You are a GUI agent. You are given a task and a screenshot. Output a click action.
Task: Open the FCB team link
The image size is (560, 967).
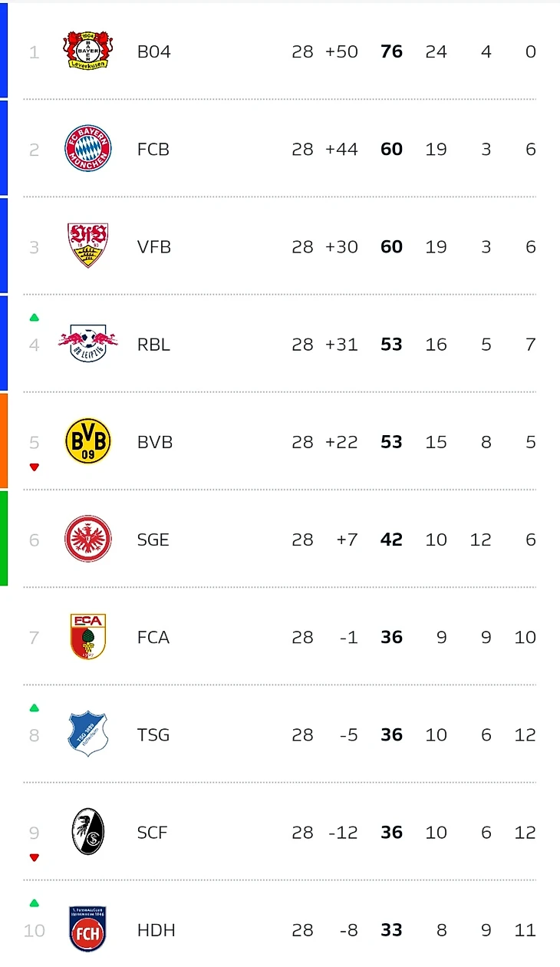[153, 150]
